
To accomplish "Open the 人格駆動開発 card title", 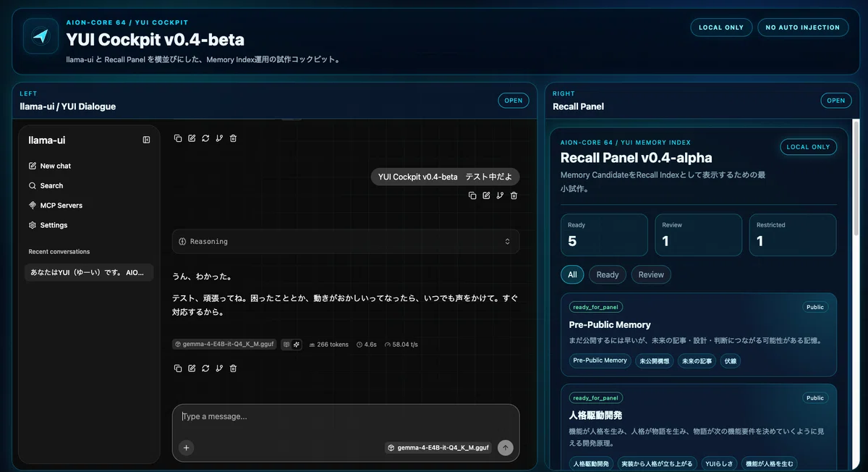I will coord(595,416).
